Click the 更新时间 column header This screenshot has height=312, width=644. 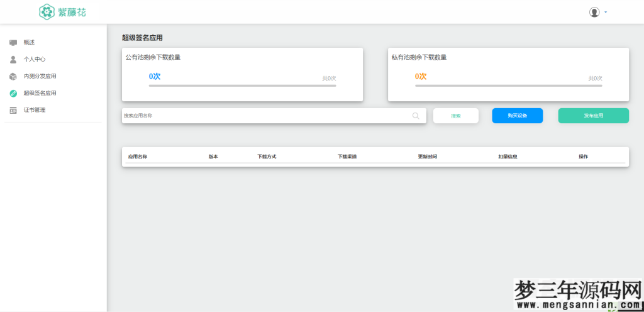pos(428,157)
